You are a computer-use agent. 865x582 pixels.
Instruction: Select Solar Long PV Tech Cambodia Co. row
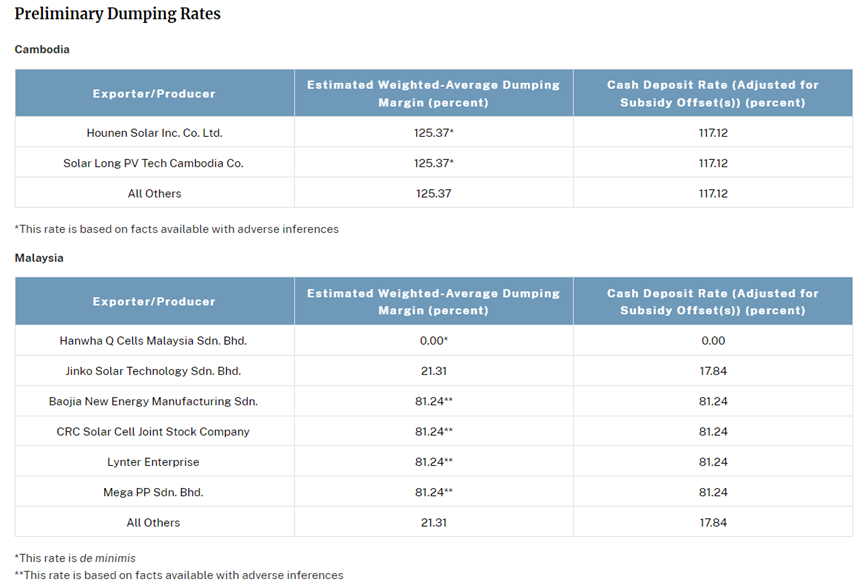(x=154, y=163)
